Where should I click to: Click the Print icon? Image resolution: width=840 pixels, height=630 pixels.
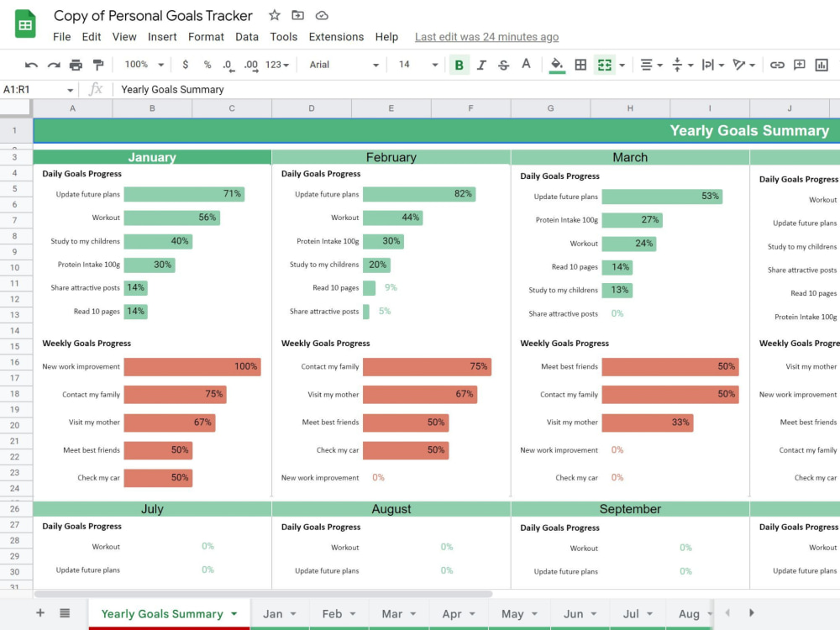click(x=76, y=65)
